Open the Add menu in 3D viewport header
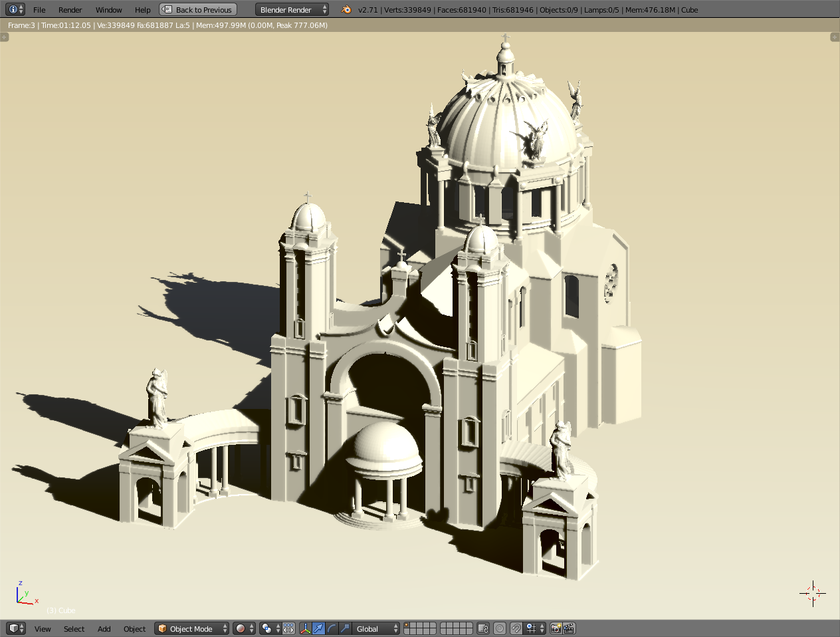 pyautogui.click(x=104, y=629)
